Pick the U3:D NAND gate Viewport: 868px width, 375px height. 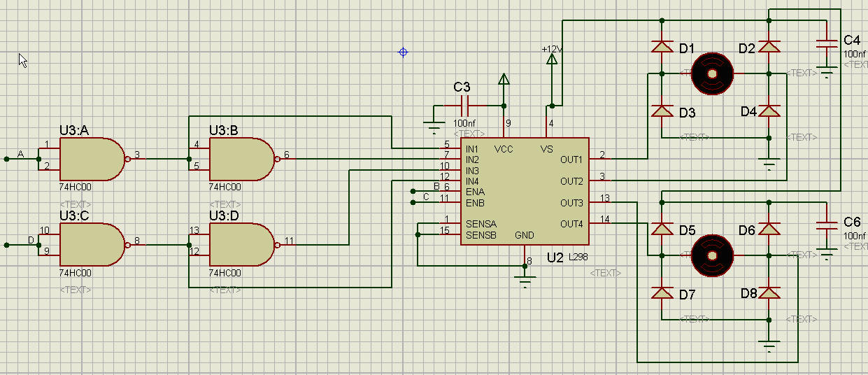[241, 245]
